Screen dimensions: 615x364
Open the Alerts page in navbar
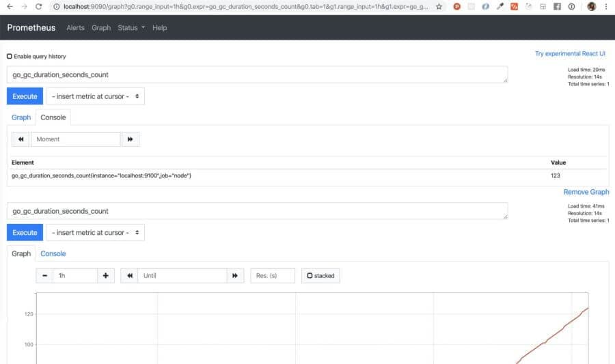75,28
